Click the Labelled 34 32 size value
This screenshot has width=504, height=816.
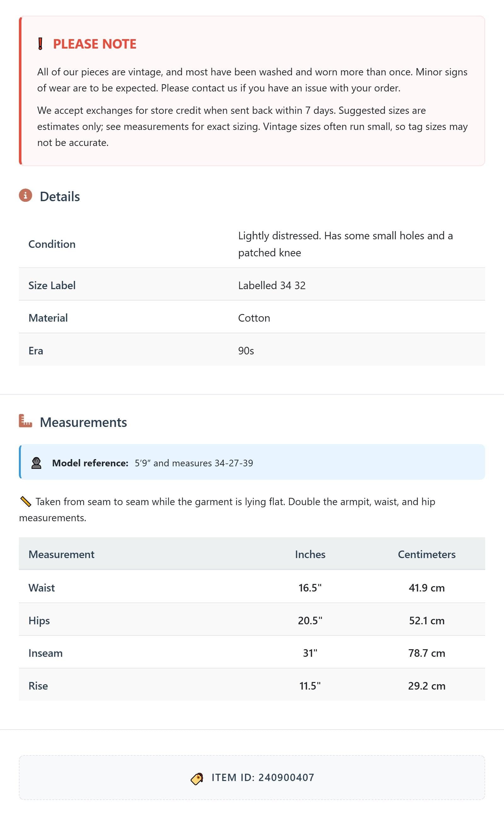pyautogui.click(x=272, y=285)
